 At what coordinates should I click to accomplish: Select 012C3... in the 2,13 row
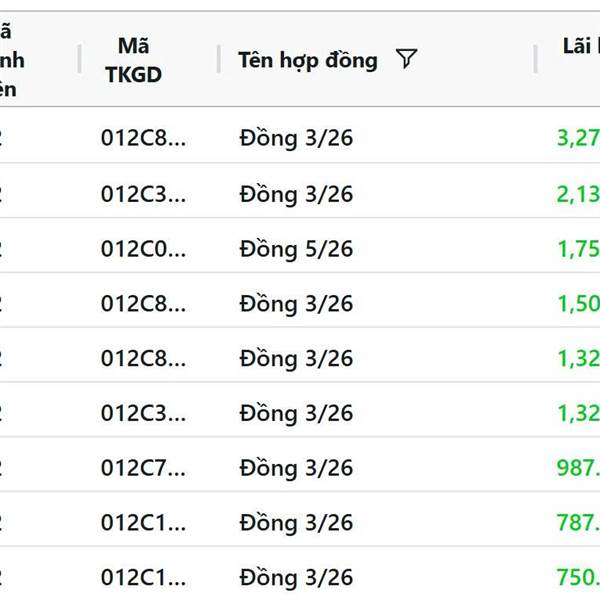pos(143,193)
